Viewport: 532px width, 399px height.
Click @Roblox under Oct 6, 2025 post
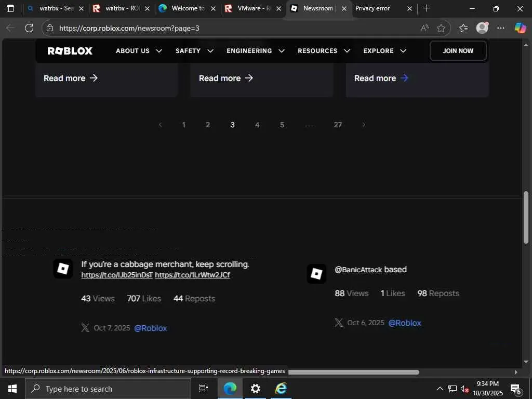click(404, 323)
